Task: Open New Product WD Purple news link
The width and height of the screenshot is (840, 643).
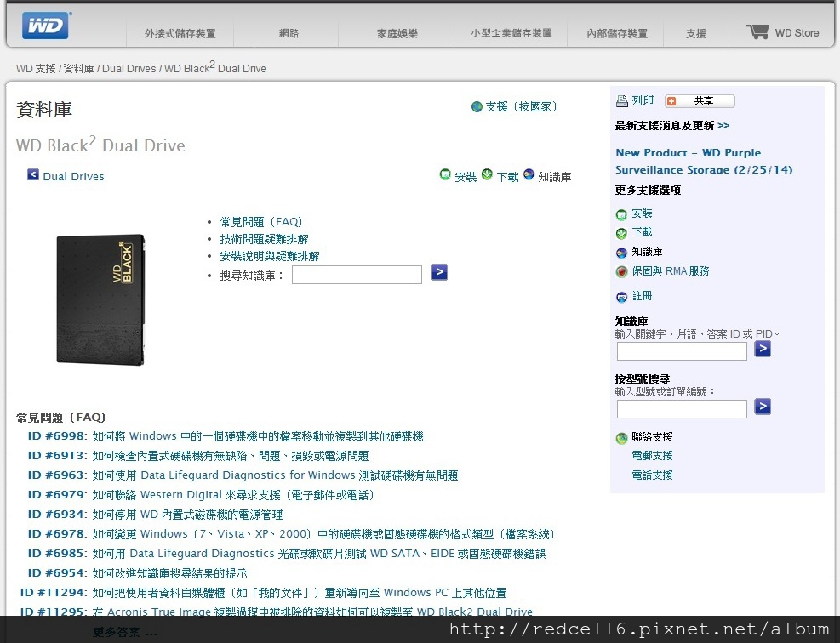Action: (704, 161)
